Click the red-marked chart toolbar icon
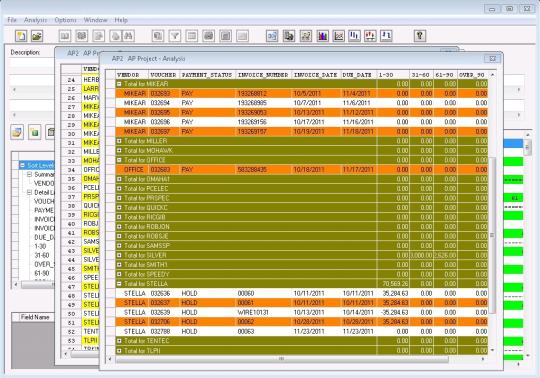540x378 pixels. 370,36
